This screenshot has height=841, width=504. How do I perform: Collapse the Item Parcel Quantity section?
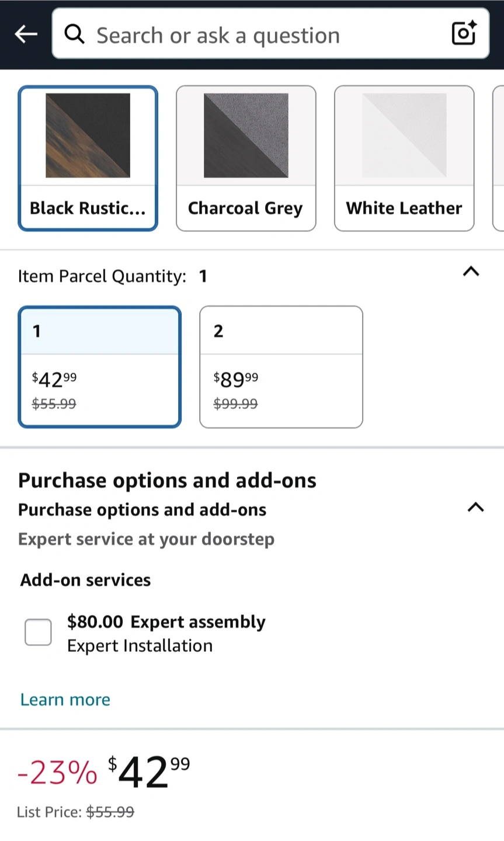coord(471,271)
